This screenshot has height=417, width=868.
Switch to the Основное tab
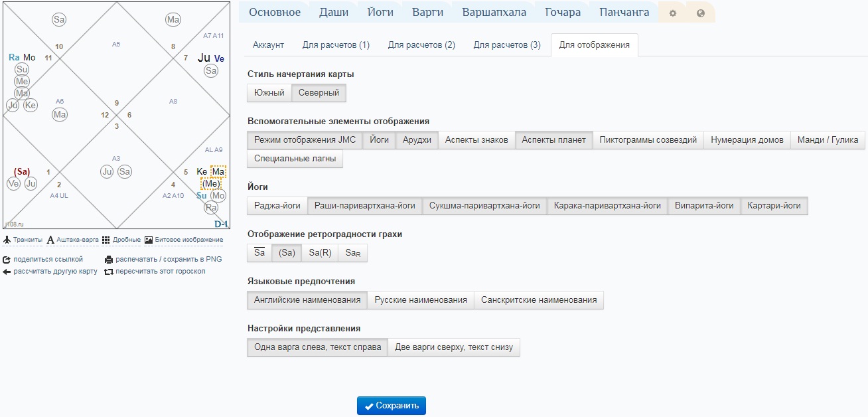tap(275, 12)
